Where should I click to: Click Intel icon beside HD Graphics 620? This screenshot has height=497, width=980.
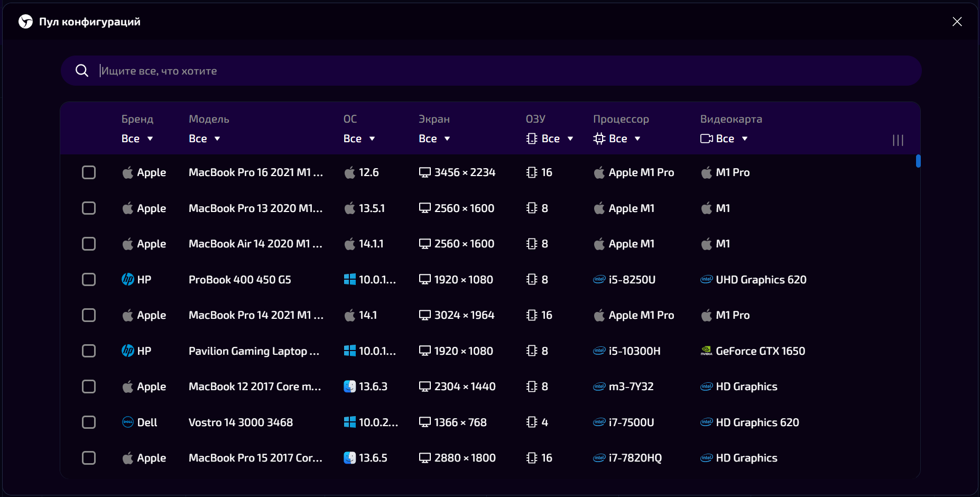(x=707, y=422)
